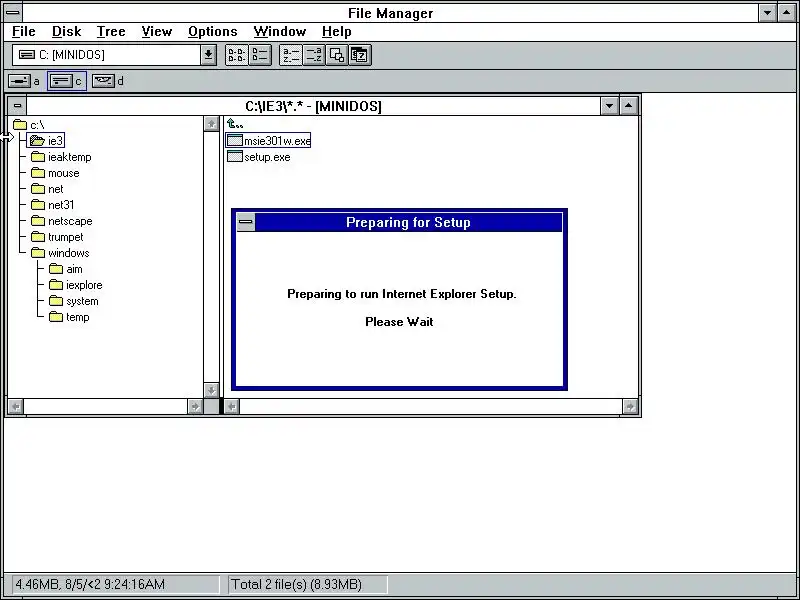The image size is (800, 600).
Task: Select the trumpet folder
Action: pyautogui.click(x=57, y=237)
